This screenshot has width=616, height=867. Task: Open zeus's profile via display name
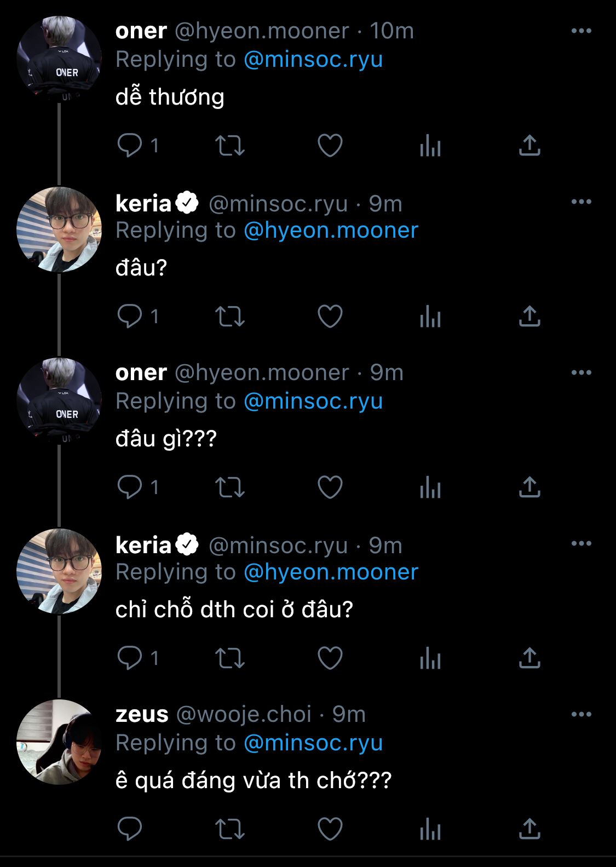(x=142, y=714)
